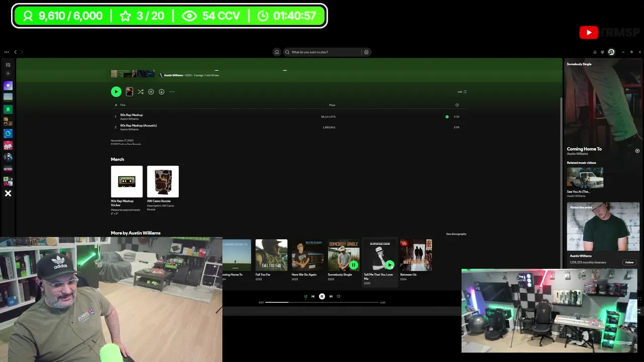The width and height of the screenshot is (644, 362).
Task: Pause the current song
Action: pyautogui.click(x=322, y=296)
